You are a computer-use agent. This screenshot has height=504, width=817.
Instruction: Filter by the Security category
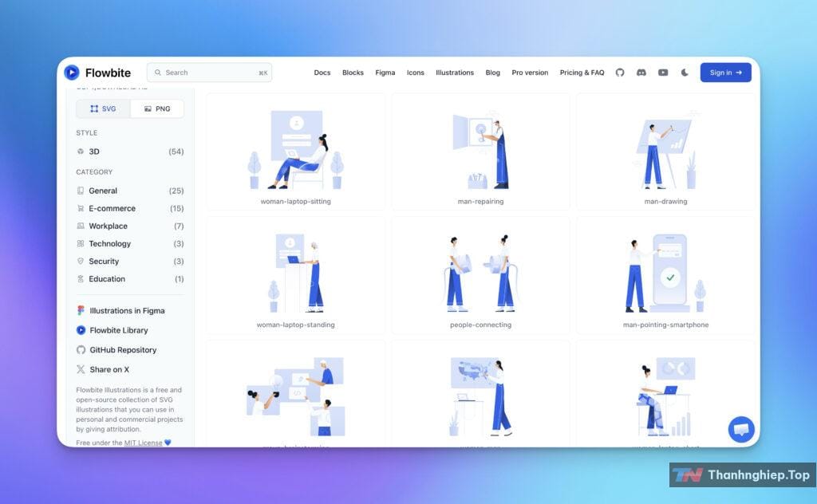tap(101, 261)
